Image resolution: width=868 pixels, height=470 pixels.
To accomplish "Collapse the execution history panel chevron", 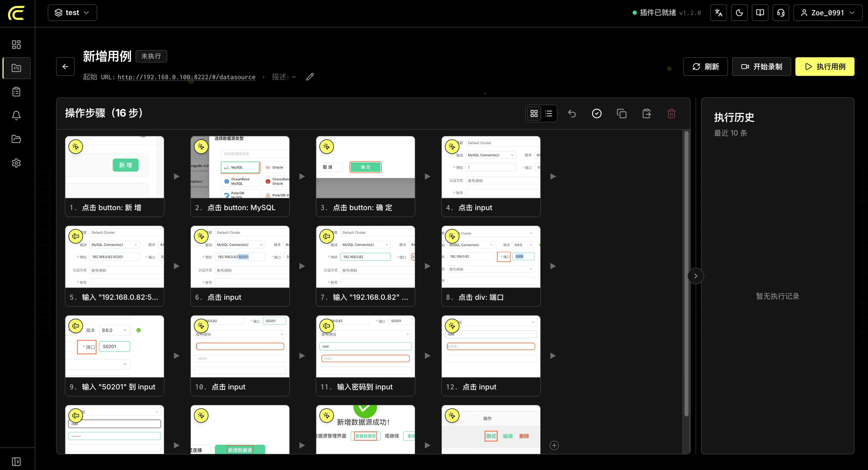I will pyautogui.click(x=696, y=276).
